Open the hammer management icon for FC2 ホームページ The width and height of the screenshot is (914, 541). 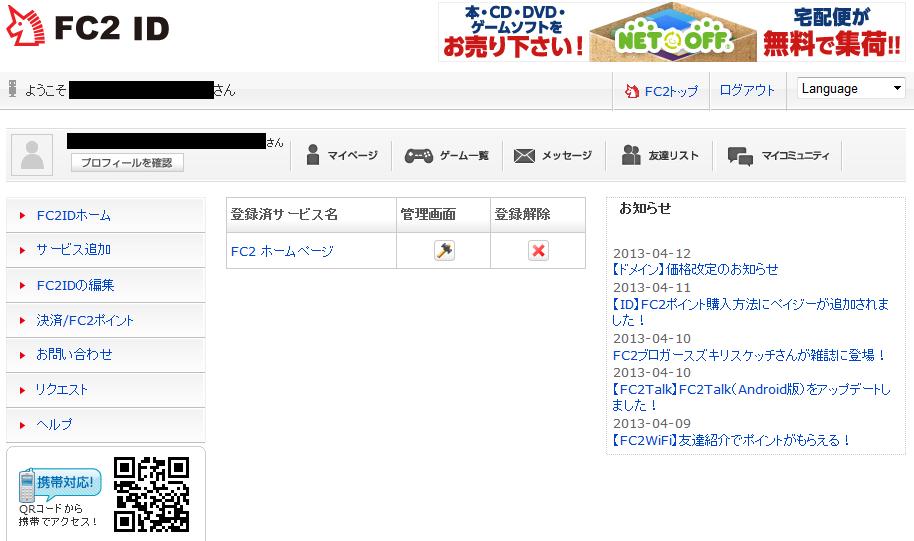[x=444, y=251]
